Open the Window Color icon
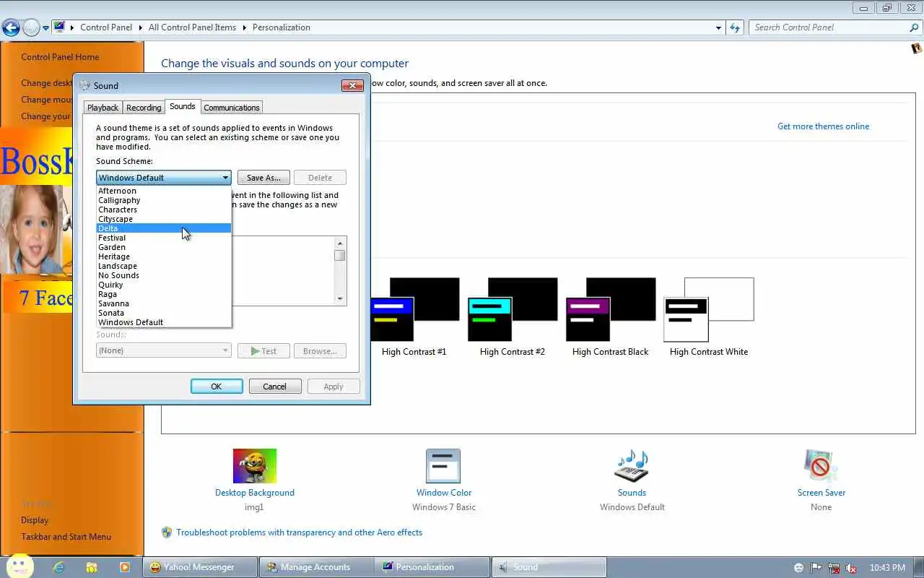 pos(443,466)
